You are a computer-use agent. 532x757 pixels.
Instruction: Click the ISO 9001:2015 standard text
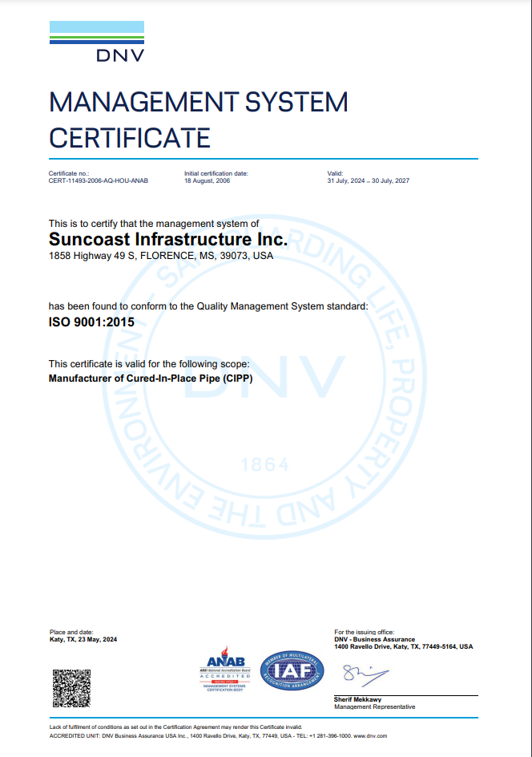[91, 322]
